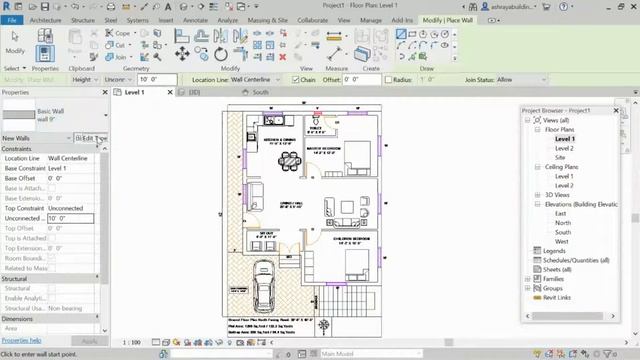Close the Level 1 view tab
The width and height of the screenshot is (640, 360).
[x=170, y=92]
